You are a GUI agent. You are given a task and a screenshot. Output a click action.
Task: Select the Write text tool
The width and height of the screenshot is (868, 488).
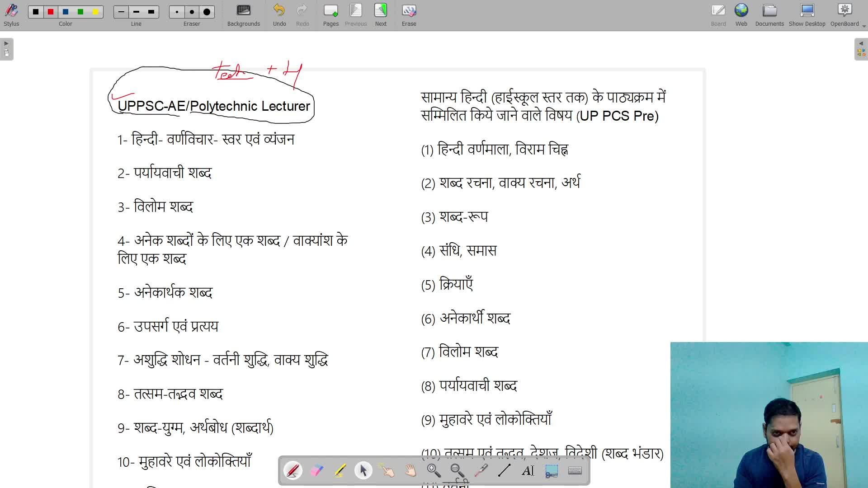(x=528, y=471)
